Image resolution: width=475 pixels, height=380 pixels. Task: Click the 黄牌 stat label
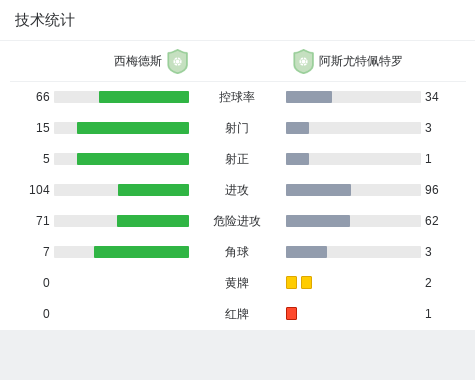pos(237,283)
